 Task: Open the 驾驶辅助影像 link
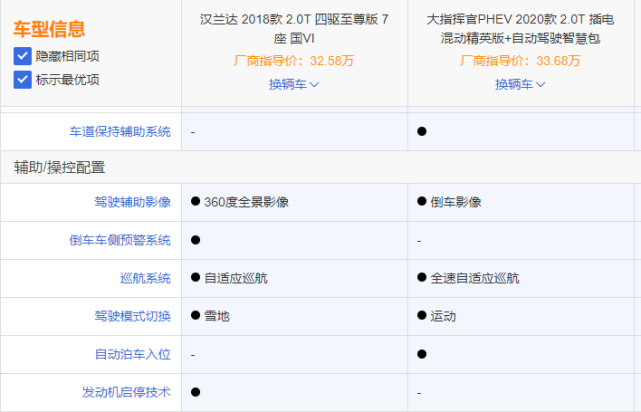[x=132, y=202]
